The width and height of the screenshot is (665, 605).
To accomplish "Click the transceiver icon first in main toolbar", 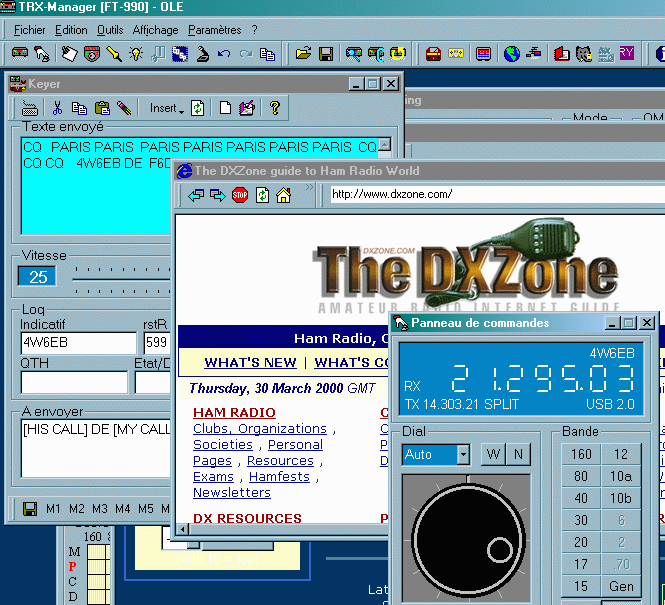I will click(20, 54).
